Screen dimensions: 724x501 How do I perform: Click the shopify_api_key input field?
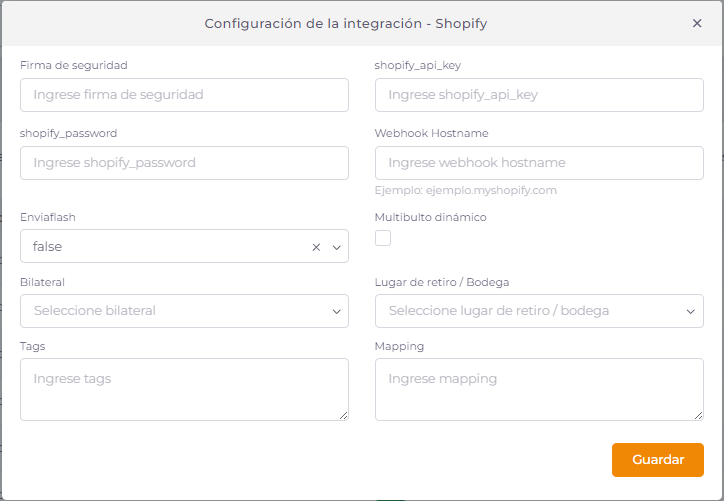pyautogui.click(x=539, y=95)
